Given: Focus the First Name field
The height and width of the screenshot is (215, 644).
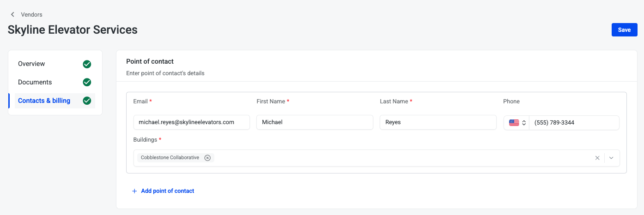Looking at the screenshot, I should (315, 122).
